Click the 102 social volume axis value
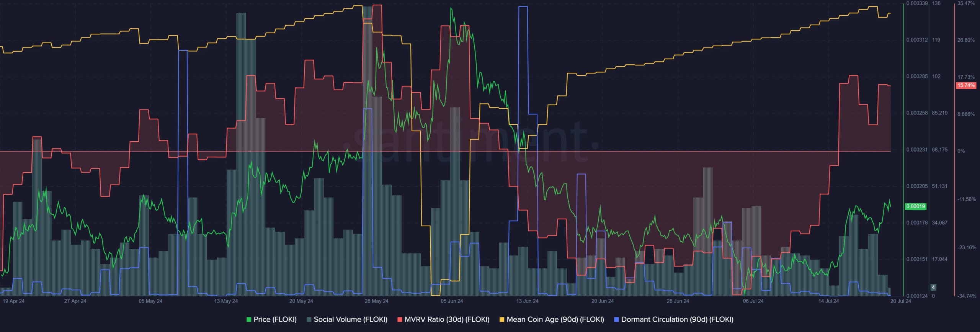Screen dimensions: 980x332 936,77
